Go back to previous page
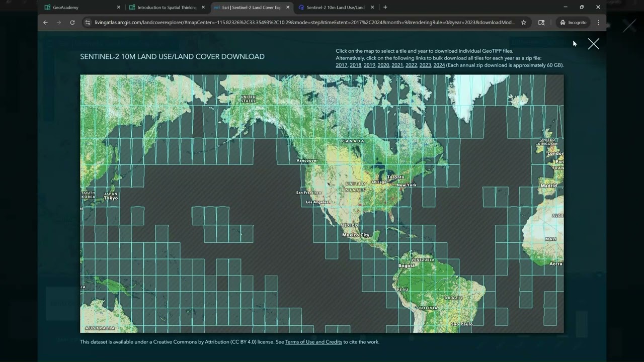This screenshot has width=644, height=362. tap(45, 23)
